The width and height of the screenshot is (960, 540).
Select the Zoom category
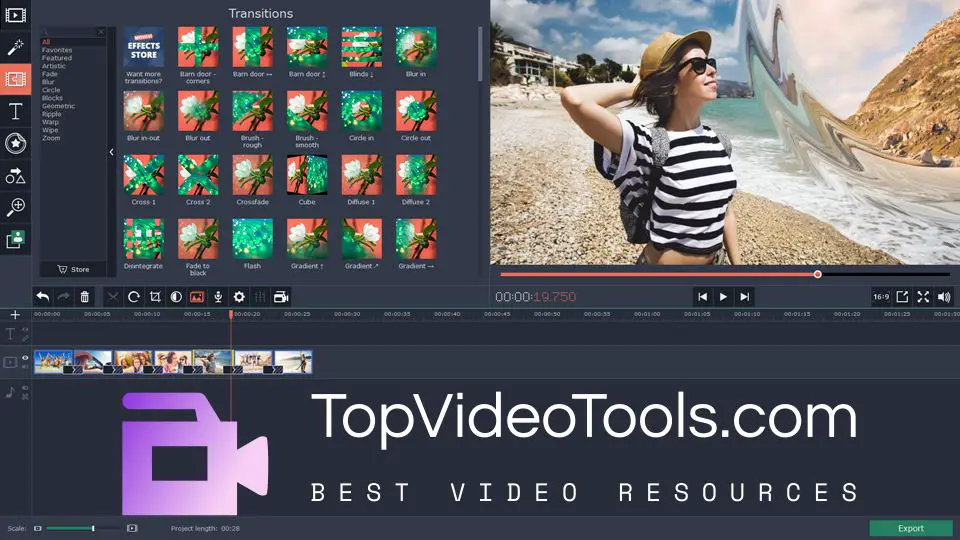click(x=51, y=138)
